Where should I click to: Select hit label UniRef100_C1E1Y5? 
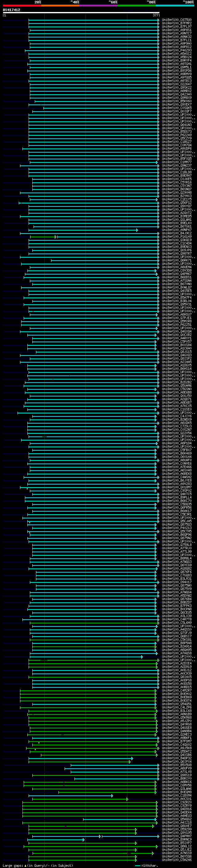[177, 200]
